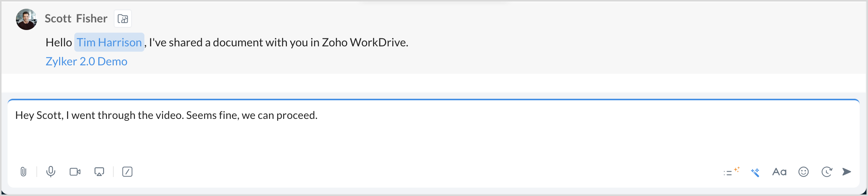
Task: Click the Tim Harrison mention
Action: (109, 42)
